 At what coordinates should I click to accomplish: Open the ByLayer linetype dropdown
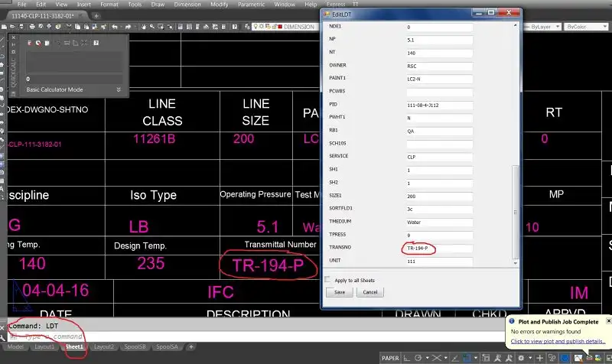(x=558, y=27)
